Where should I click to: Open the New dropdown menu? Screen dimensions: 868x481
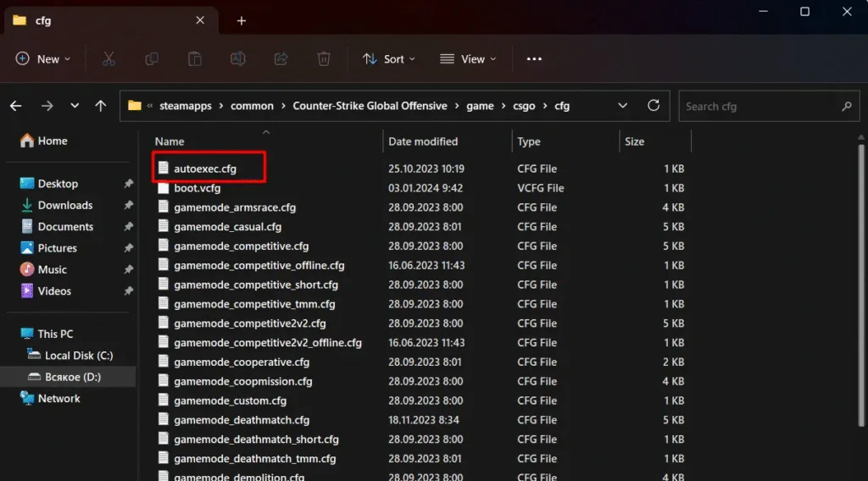point(43,58)
